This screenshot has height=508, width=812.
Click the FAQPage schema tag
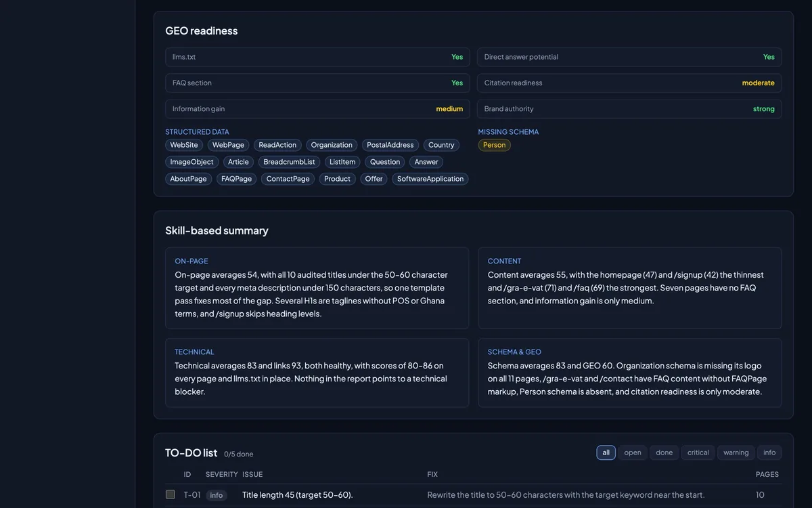(236, 179)
